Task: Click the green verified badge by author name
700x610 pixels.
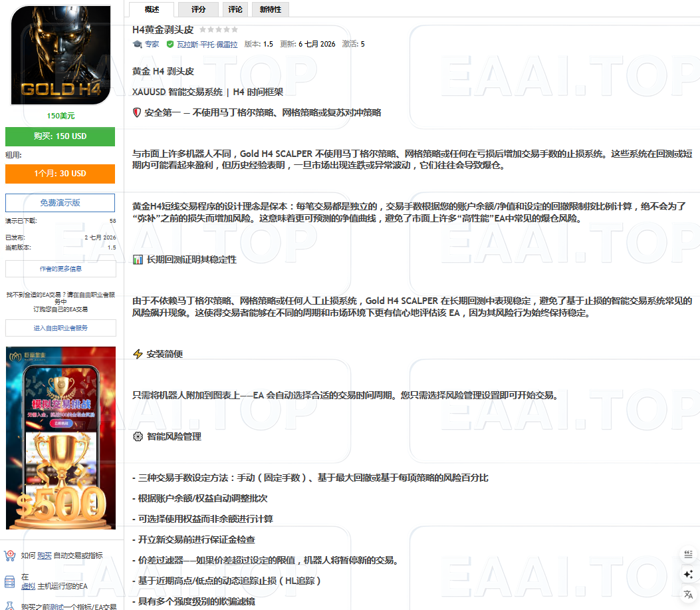Action: [170, 45]
